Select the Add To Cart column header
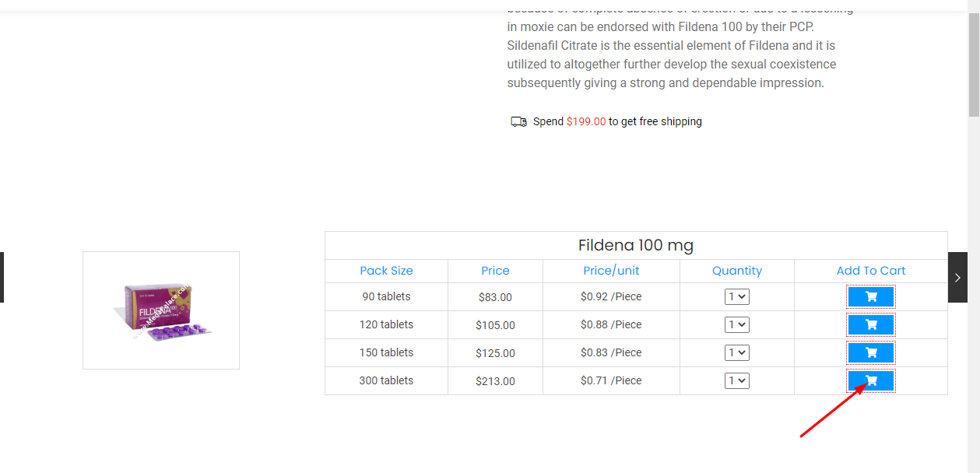 [871, 271]
